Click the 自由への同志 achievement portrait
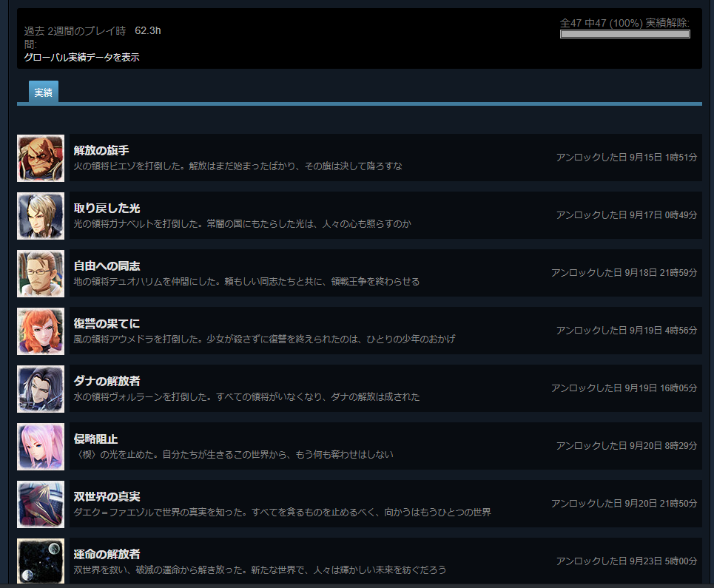714x588 pixels. [41, 274]
